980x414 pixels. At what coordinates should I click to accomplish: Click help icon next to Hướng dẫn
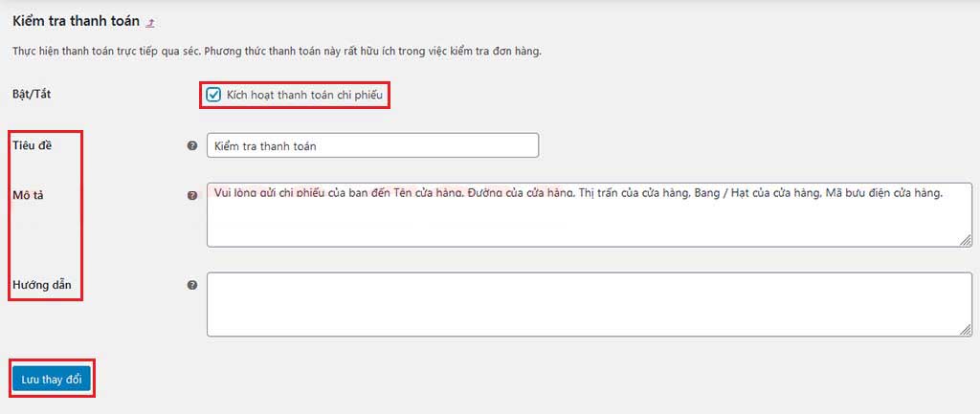[x=191, y=285]
